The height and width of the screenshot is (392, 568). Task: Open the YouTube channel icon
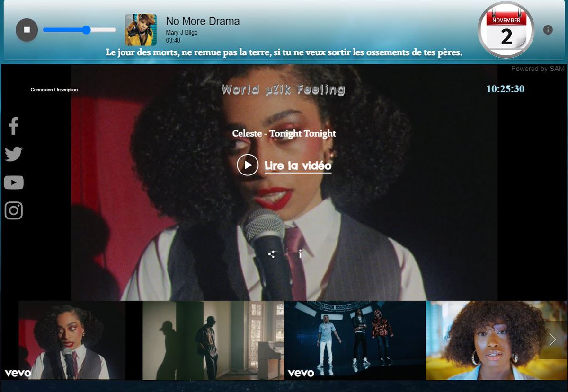(x=14, y=183)
